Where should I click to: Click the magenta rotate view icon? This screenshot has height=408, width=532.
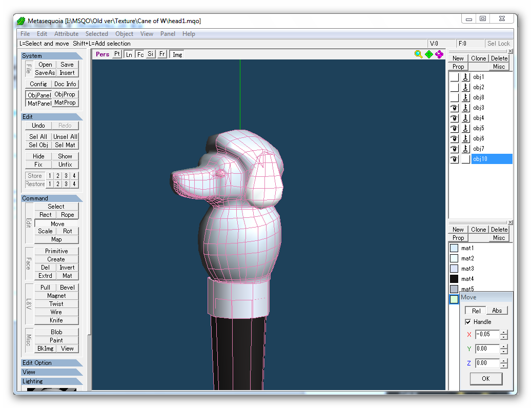coord(439,54)
